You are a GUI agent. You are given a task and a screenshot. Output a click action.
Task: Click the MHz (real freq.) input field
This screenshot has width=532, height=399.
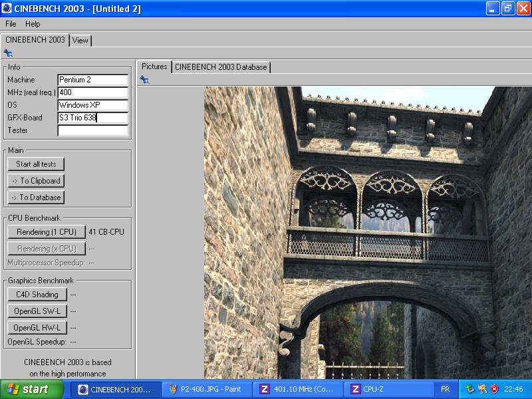pos(92,92)
